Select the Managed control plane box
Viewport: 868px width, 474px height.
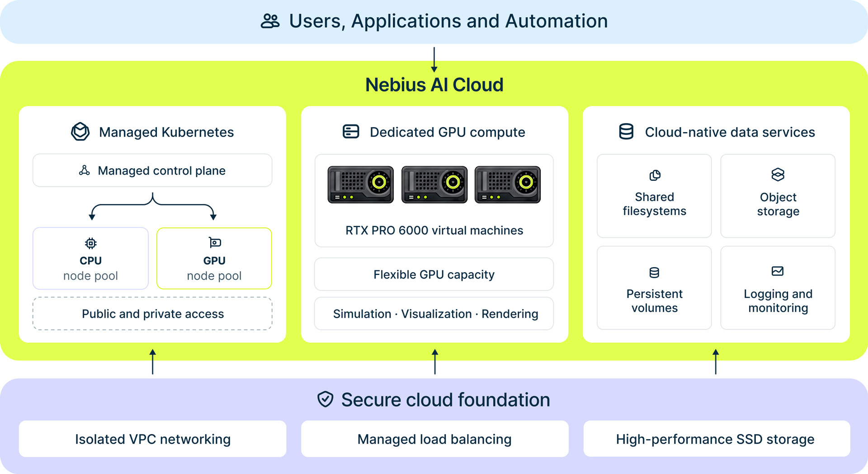coord(152,171)
